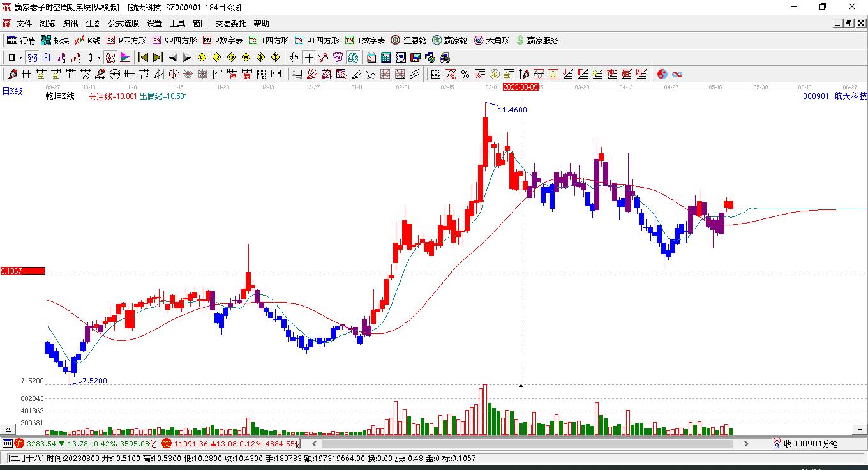This screenshot has width=868, height=470.
Task: Open the 浏览 menu
Action: tap(47, 24)
